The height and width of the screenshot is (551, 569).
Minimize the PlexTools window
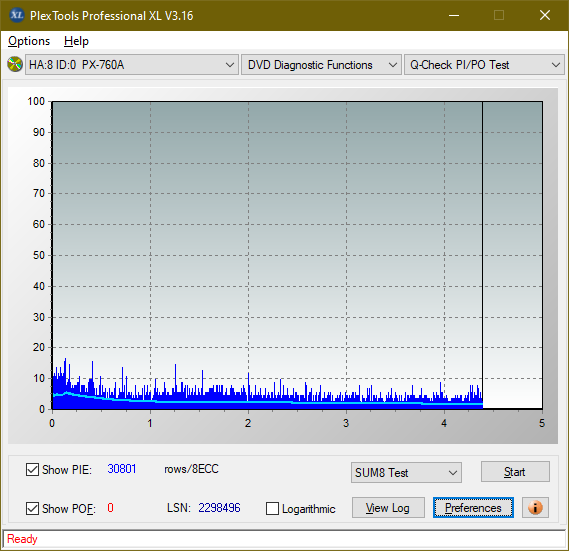coord(454,15)
